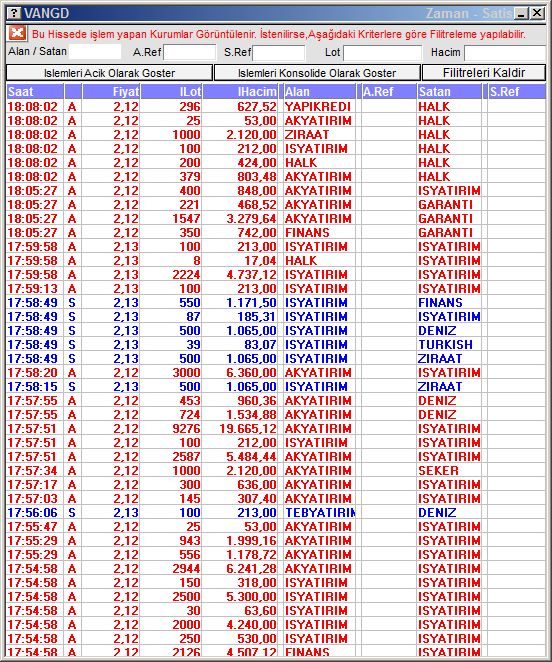552x662 pixels.
Task: Click lot value 2587
Action: pos(171,456)
